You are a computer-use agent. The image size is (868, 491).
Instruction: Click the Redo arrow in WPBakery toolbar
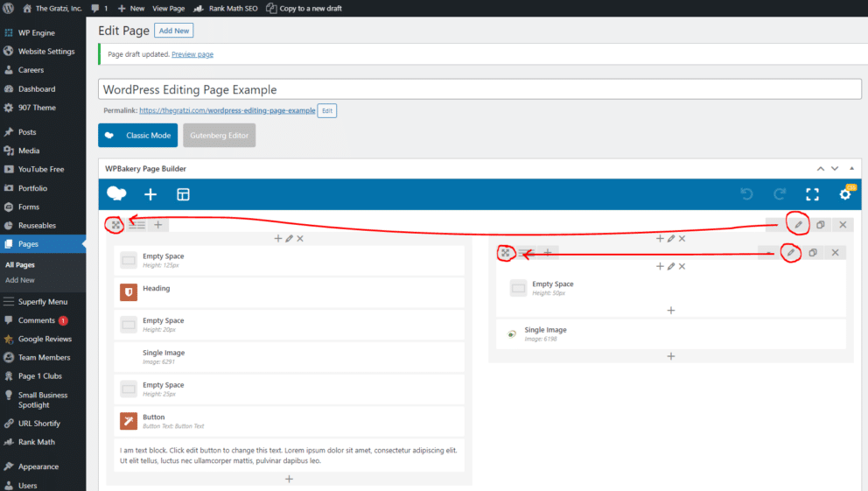pos(779,194)
